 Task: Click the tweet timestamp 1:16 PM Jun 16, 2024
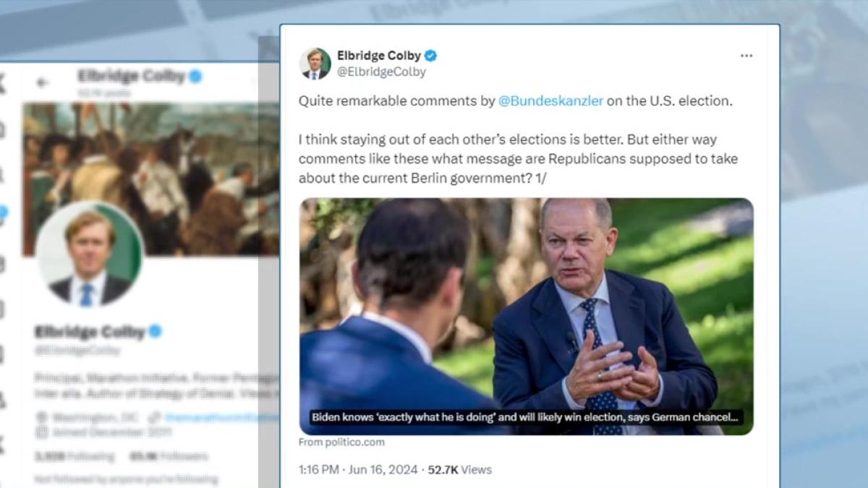pos(358,470)
